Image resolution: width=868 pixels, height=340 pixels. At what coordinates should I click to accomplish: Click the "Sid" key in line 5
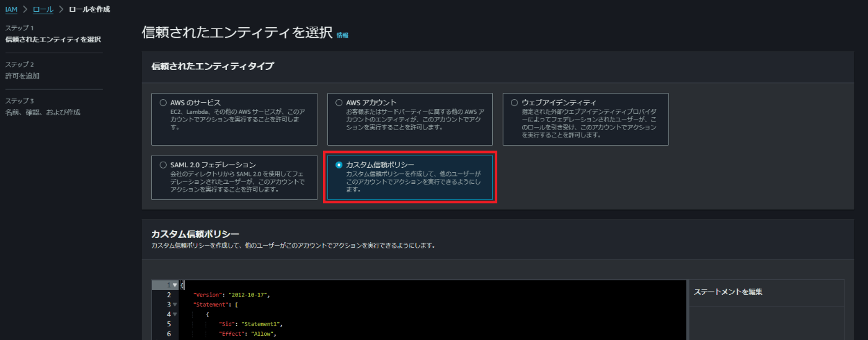click(227, 324)
